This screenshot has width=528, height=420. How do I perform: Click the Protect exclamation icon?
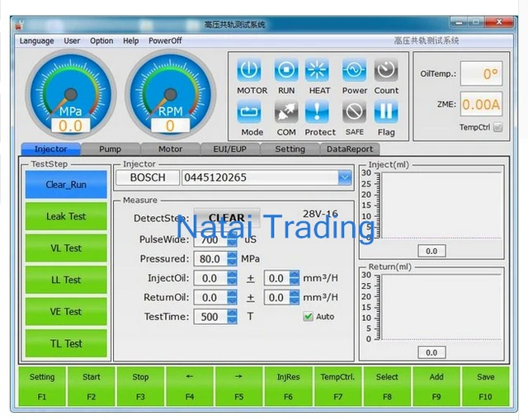pos(317,112)
